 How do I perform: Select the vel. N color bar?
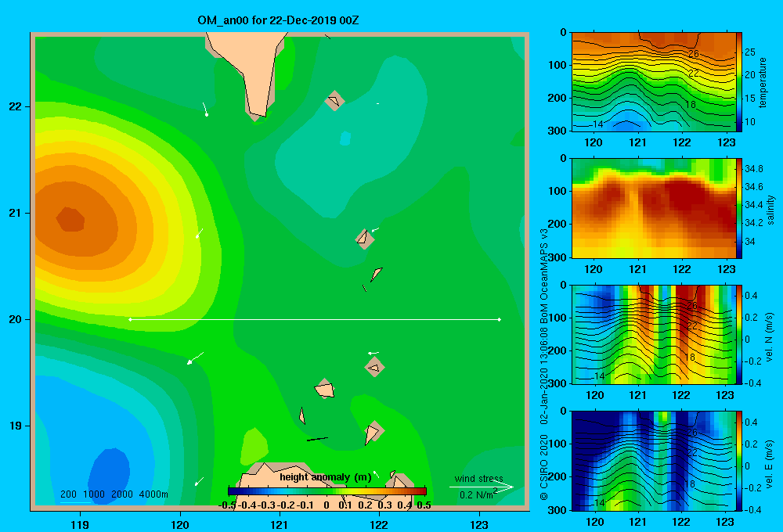[739, 334]
